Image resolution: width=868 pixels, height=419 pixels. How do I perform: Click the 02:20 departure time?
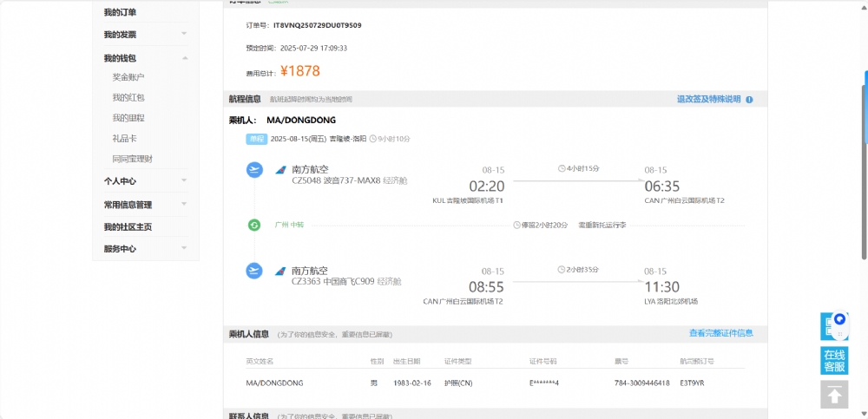pos(487,186)
